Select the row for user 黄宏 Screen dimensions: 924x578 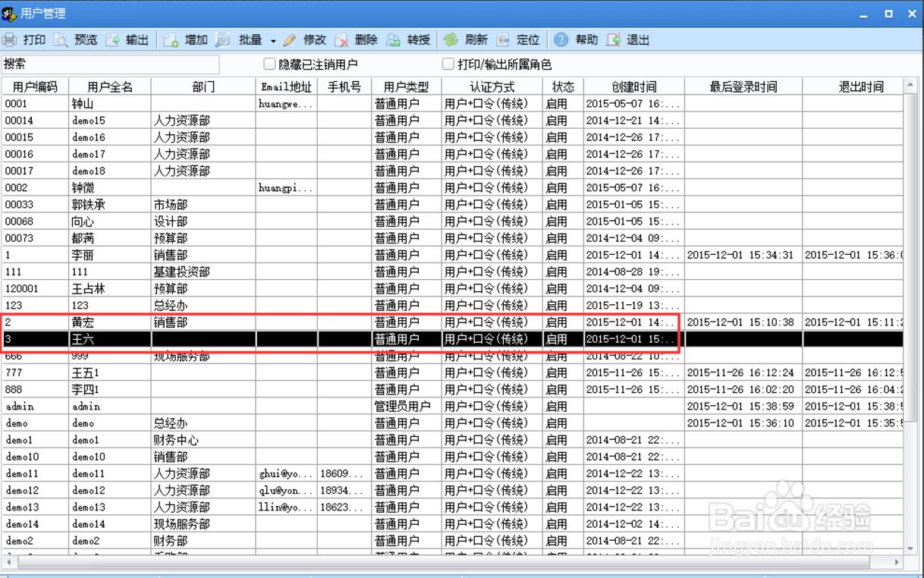click(83, 322)
